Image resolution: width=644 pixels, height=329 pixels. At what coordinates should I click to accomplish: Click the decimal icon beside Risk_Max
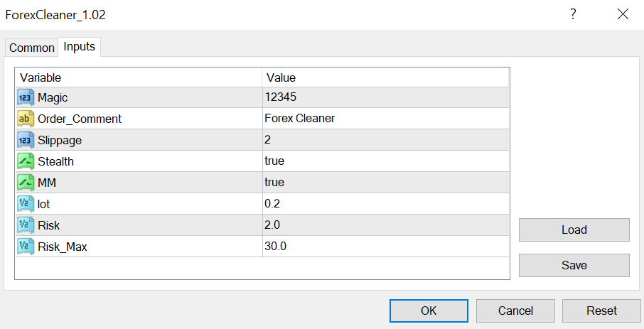click(26, 247)
